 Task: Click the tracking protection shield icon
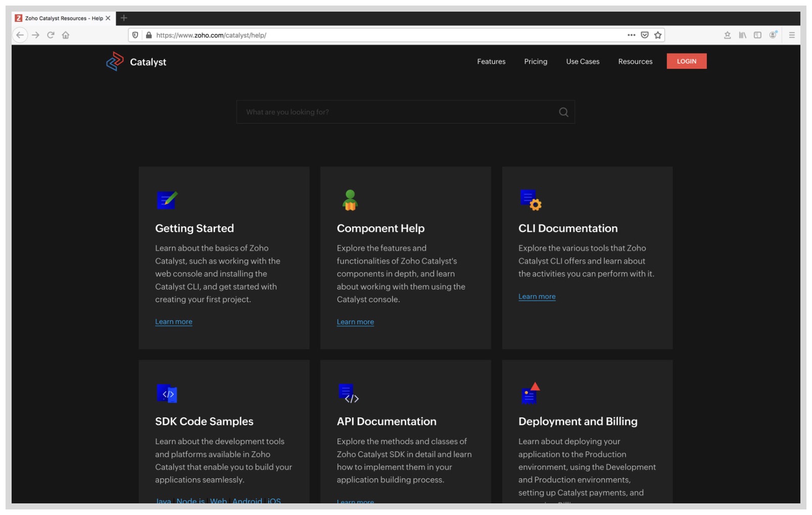[135, 35]
